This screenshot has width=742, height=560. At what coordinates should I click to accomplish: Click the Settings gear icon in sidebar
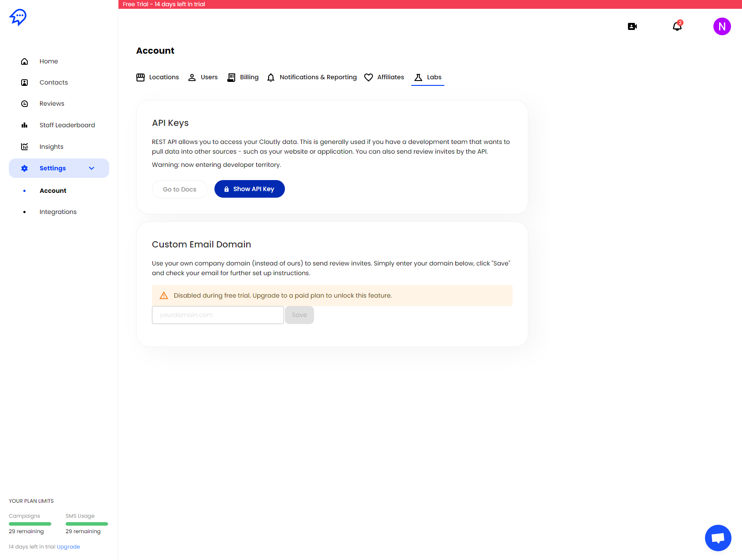pyautogui.click(x=25, y=168)
